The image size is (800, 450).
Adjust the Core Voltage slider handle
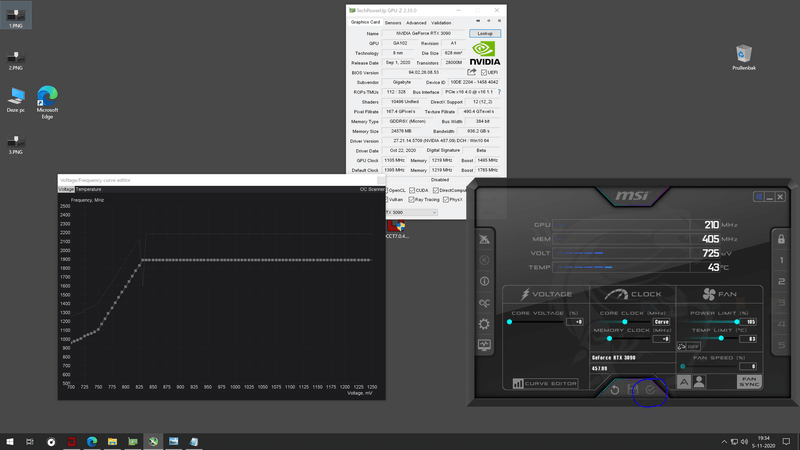click(509, 322)
